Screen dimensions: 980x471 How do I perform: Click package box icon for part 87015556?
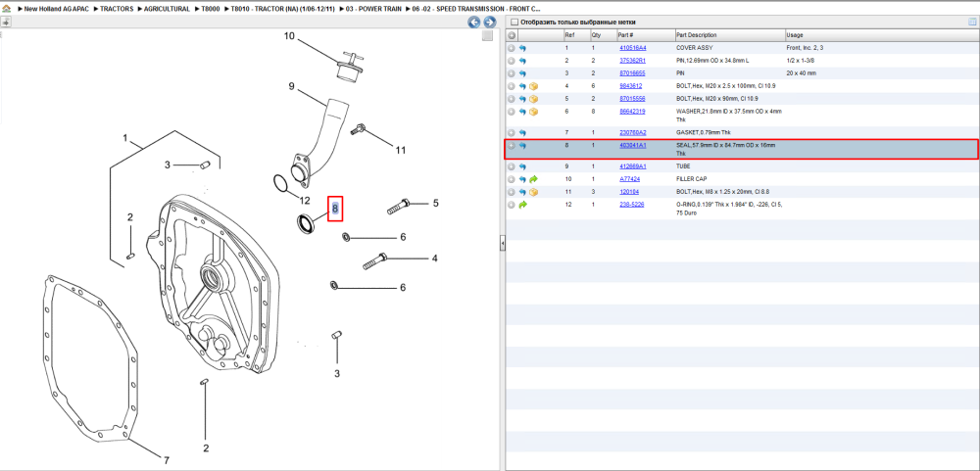534,99
